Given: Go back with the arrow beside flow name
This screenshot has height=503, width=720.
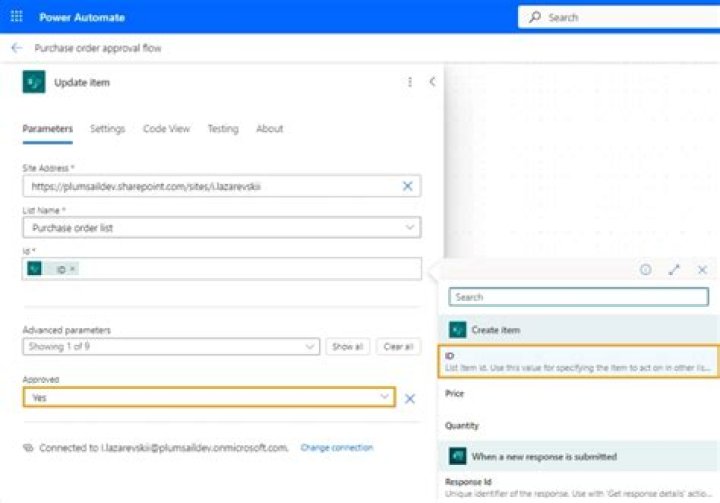Looking at the screenshot, I should pyautogui.click(x=17, y=48).
